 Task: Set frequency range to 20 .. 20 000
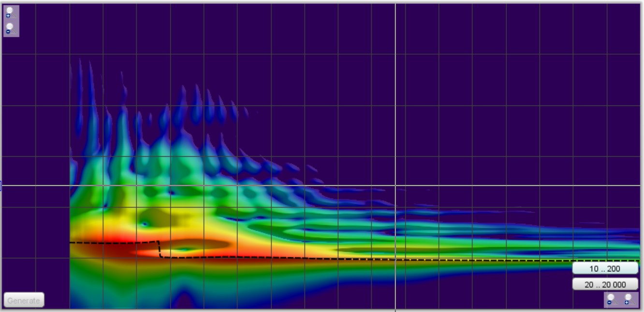(605, 284)
